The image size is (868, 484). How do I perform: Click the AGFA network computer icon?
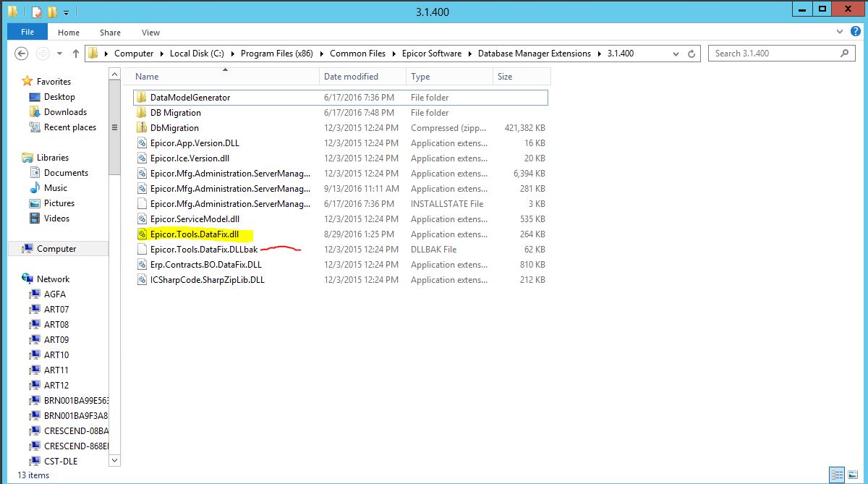point(35,294)
